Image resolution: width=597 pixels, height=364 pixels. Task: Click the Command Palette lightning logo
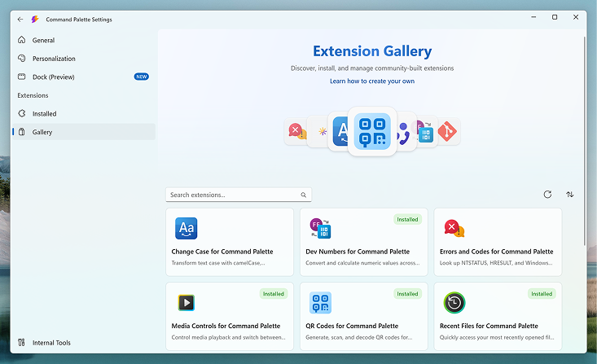[x=35, y=19]
